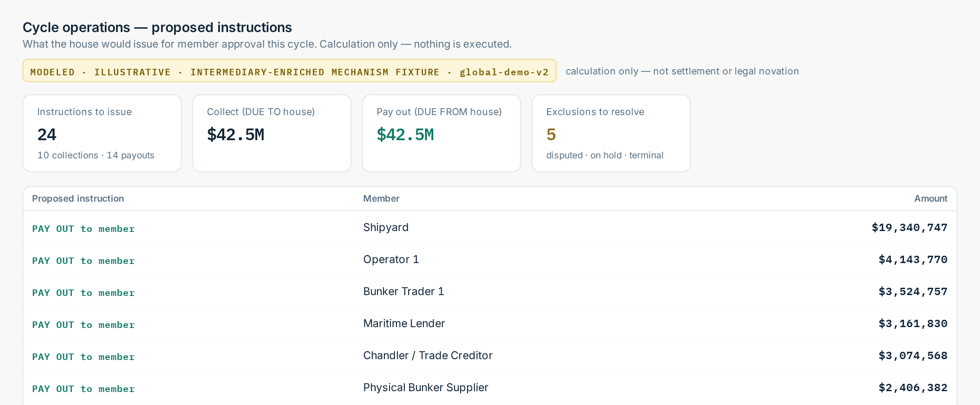Click the 'Amount' column header

point(931,199)
